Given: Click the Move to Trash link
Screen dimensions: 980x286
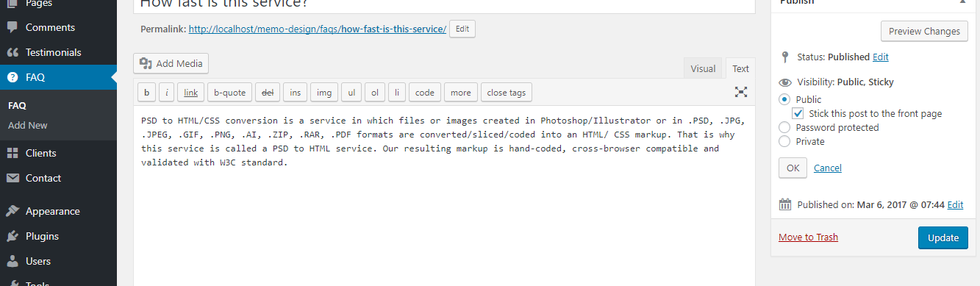Looking at the screenshot, I should [x=808, y=237].
